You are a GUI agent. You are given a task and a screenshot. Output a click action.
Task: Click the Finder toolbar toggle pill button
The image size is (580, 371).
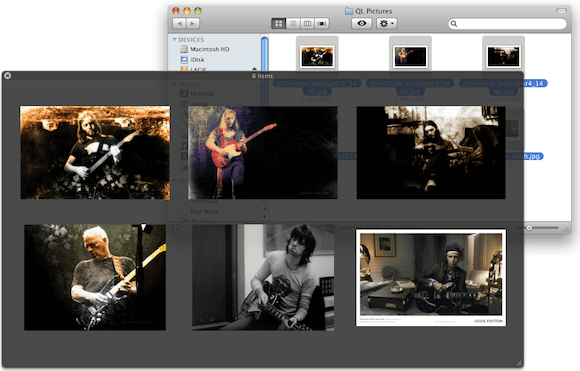tap(561, 11)
